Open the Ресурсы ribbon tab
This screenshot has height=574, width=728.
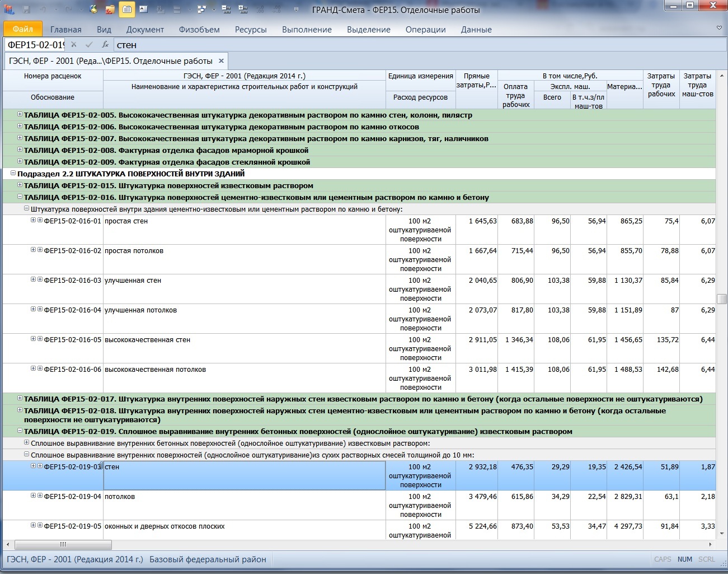[x=250, y=30]
